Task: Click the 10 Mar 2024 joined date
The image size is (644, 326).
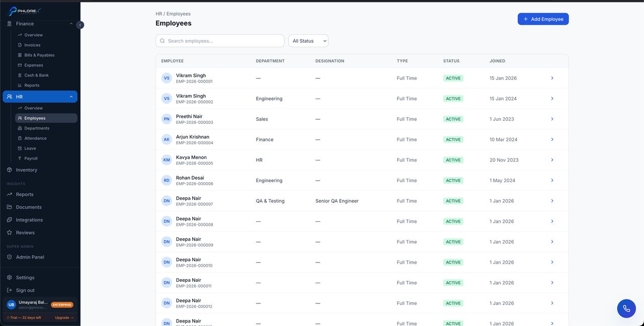Action: click(x=504, y=139)
